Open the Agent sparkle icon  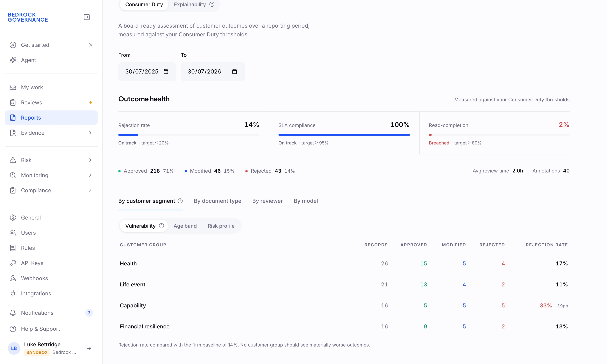[x=13, y=60]
